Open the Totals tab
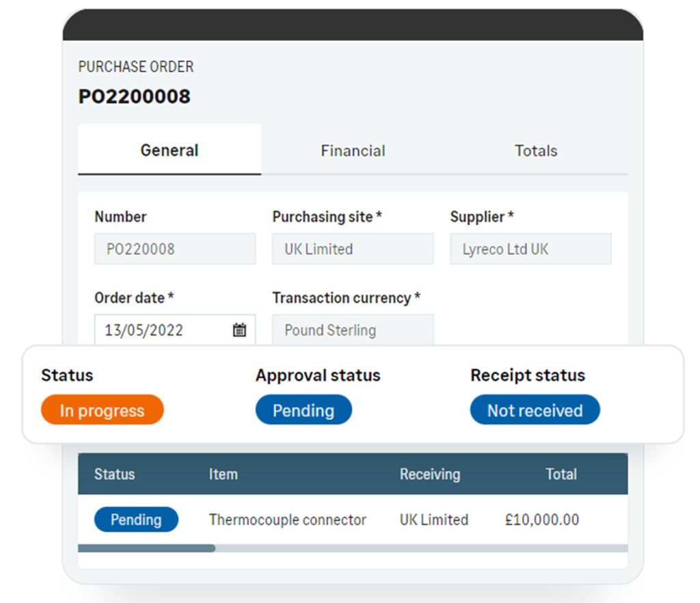 [536, 150]
